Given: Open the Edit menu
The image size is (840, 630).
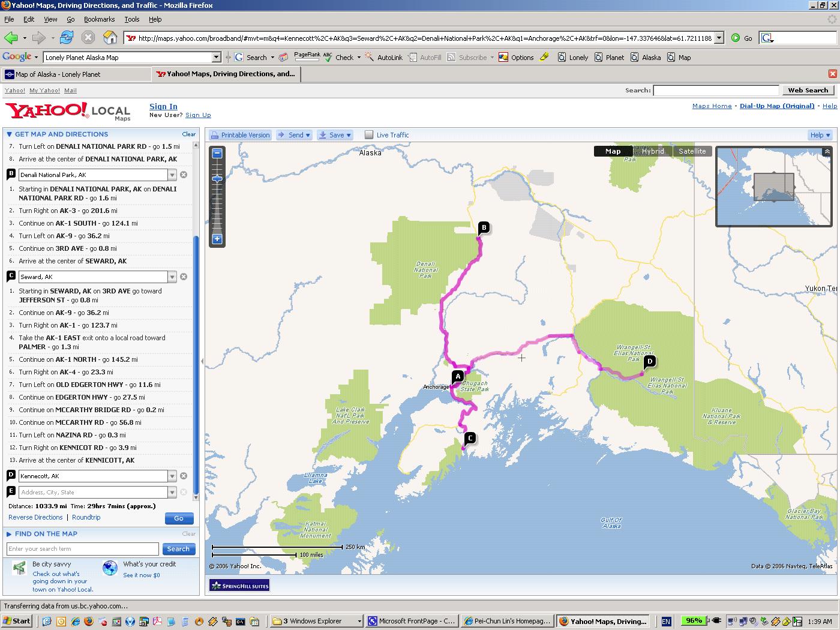Looking at the screenshot, I should click(x=29, y=19).
